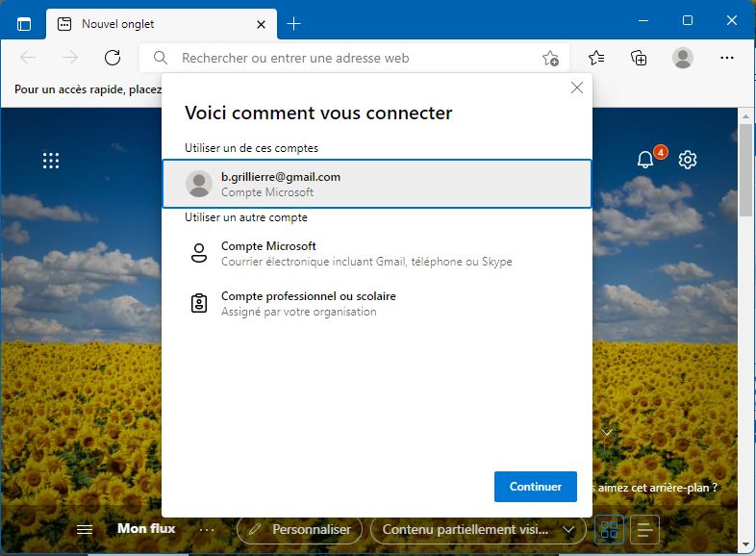Close the sign-in dialog
This screenshot has height=556, width=756.
tap(577, 88)
